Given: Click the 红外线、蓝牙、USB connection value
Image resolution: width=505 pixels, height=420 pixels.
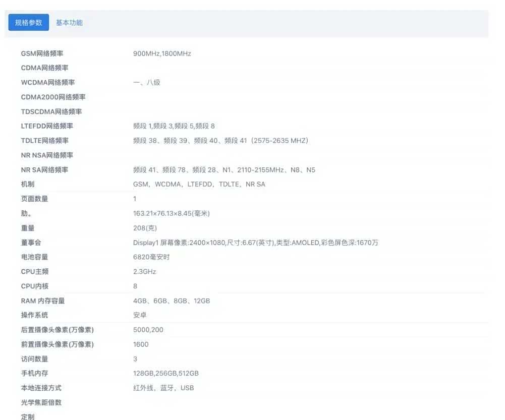Looking at the screenshot, I should pyautogui.click(x=163, y=388).
